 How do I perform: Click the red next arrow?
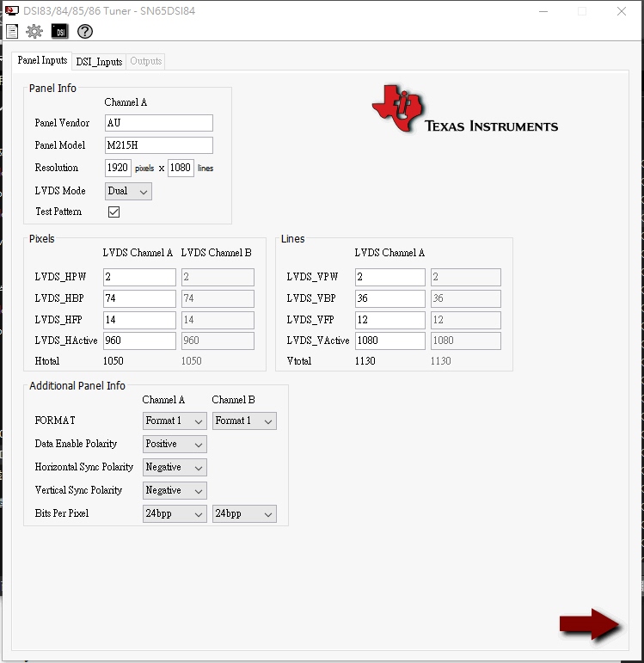590,624
